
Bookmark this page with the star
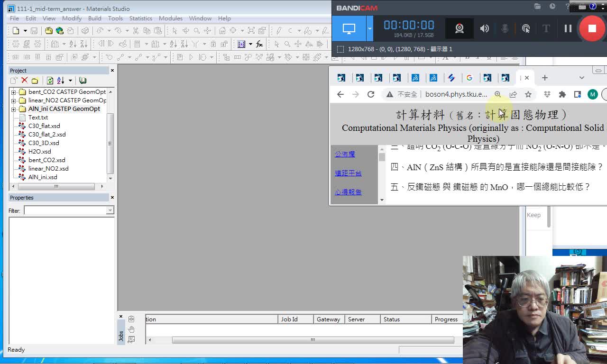[528, 94]
